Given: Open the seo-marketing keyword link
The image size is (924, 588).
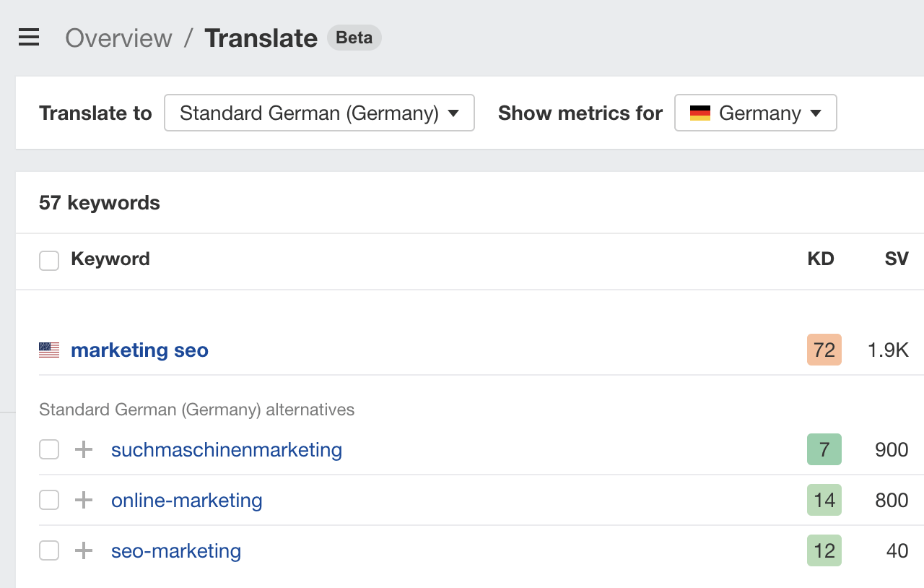Looking at the screenshot, I should coord(175,550).
